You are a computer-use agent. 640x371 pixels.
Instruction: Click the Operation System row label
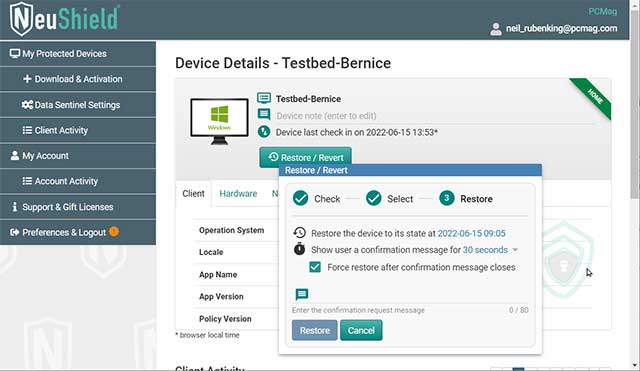231,230
